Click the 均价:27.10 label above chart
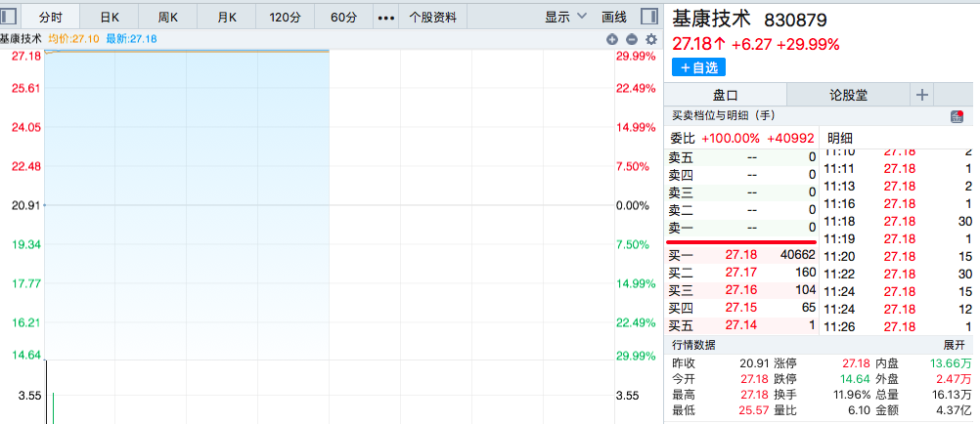 click(x=73, y=39)
